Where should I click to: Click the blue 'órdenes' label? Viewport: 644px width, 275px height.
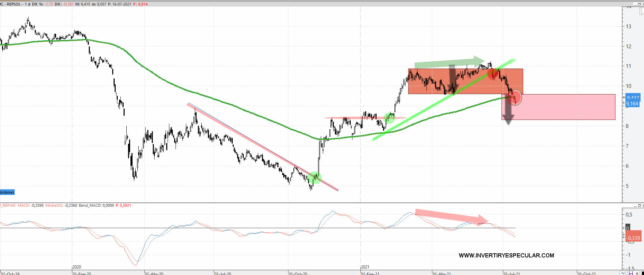pyautogui.click(x=7, y=192)
